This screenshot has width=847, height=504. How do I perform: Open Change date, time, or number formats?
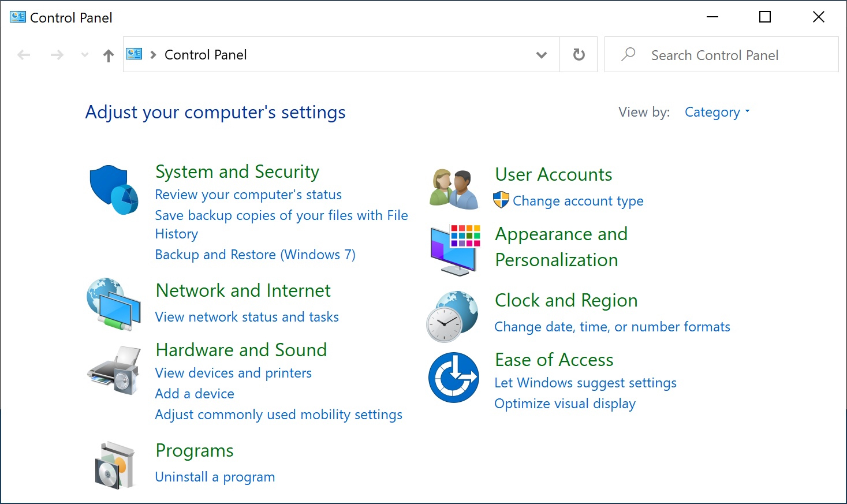[612, 327]
